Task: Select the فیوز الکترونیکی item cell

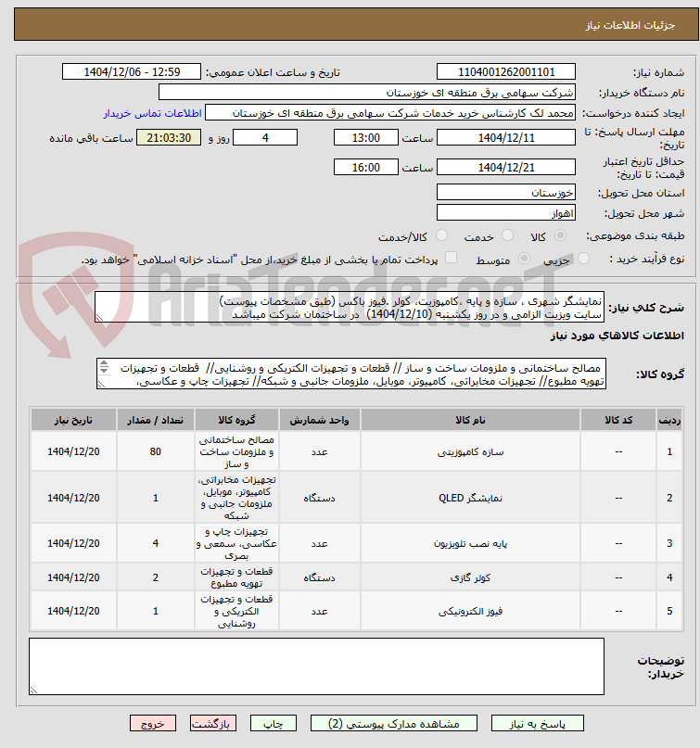Action: (470, 611)
